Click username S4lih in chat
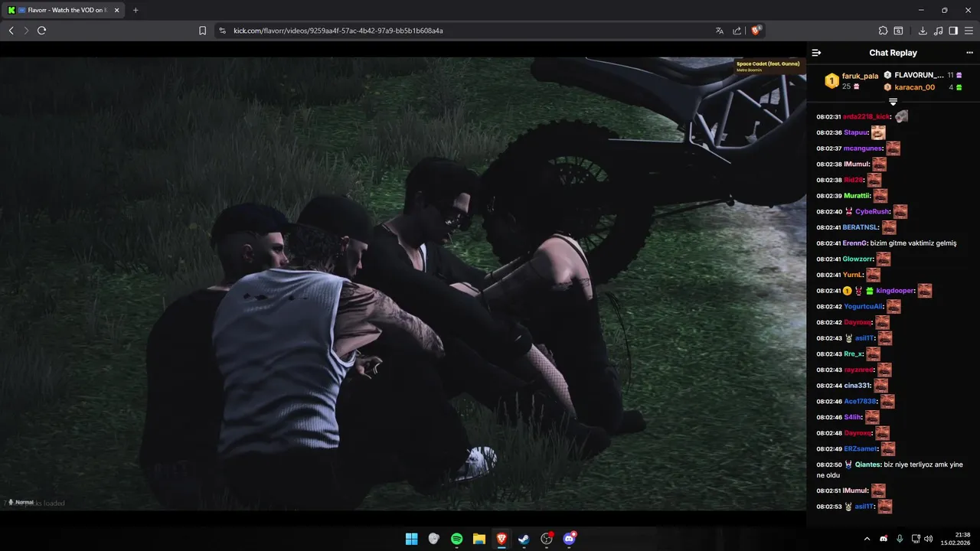This screenshot has width=980, height=551. coord(852,417)
